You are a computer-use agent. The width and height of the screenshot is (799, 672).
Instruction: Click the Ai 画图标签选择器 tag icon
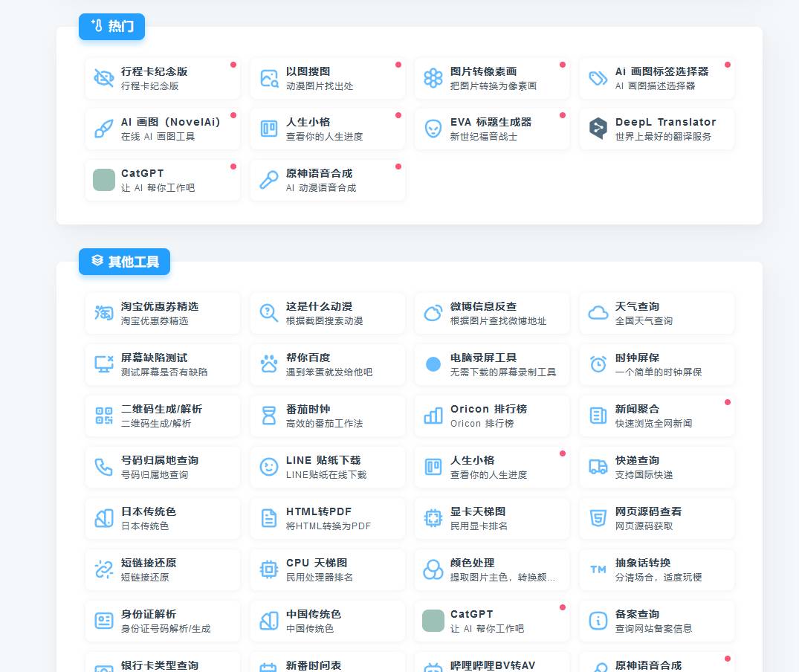598,78
